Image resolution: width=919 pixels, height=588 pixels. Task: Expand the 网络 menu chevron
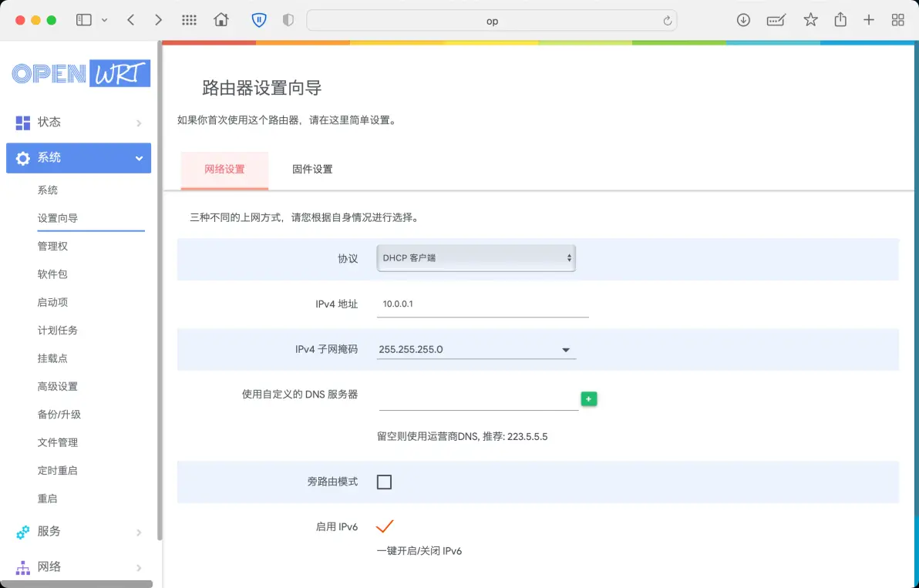tap(139, 567)
